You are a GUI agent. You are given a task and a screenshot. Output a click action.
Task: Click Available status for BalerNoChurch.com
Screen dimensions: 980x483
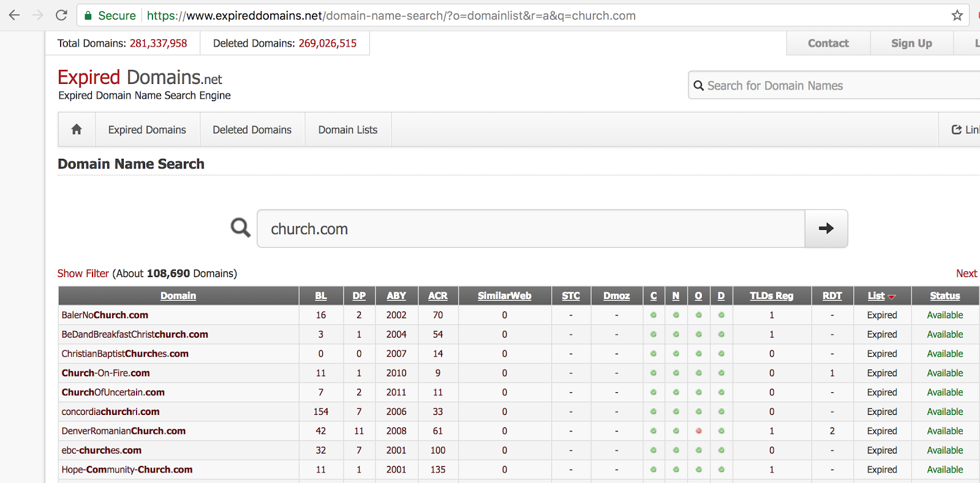(x=945, y=315)
